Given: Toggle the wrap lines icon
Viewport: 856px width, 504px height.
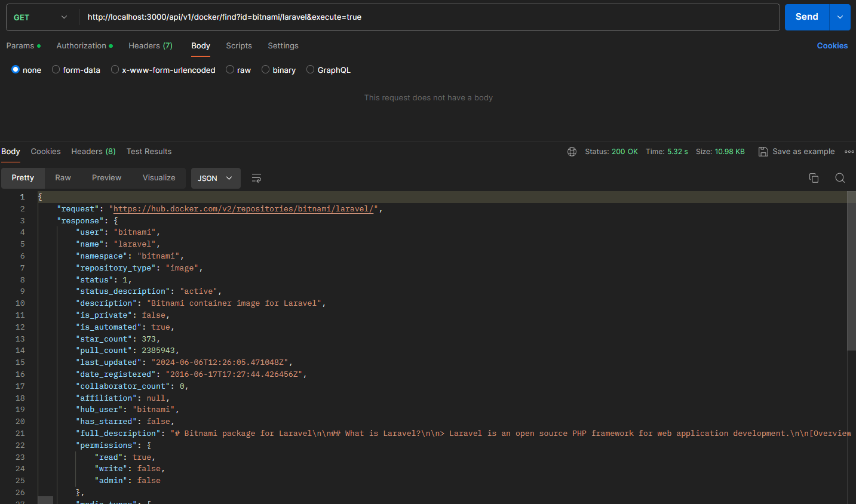Looking at the screenshot, I should [x=256, y=178].
